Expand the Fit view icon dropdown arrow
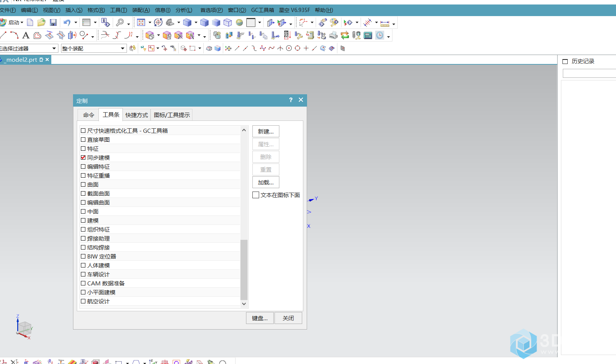 [x=149, y=22]
